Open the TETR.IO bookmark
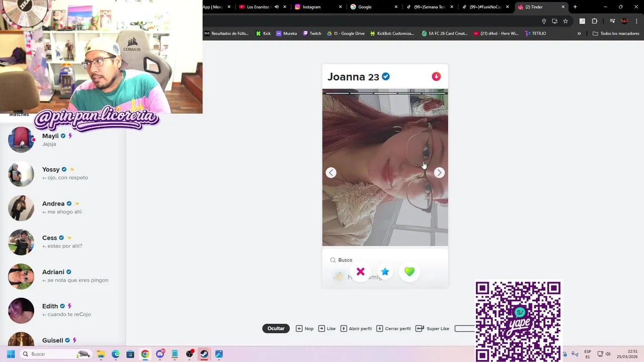Screen dimensions: 644x362 tap(535, 34)
